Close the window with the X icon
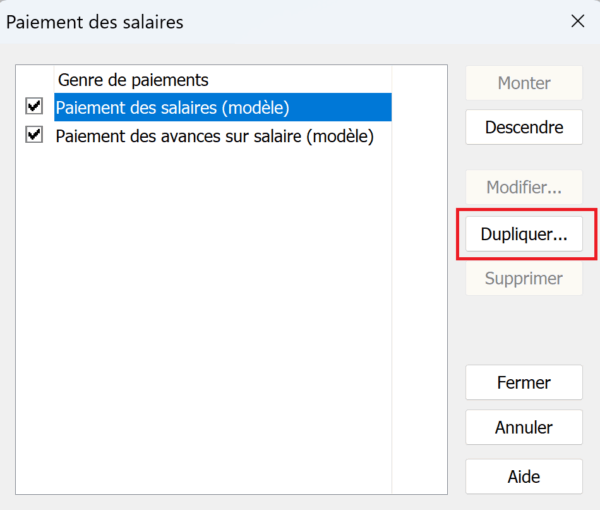 click(x=578, y=21)
